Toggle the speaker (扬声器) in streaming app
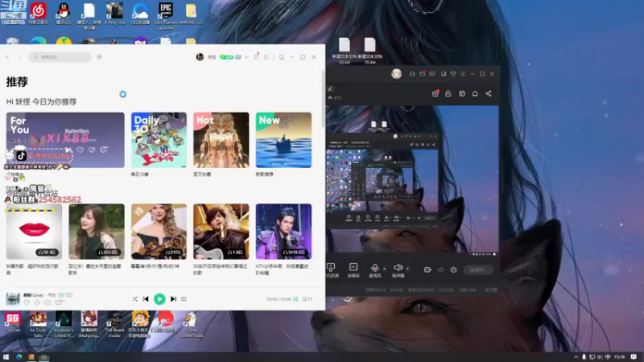This screenshot has height=362, width=644. 398,270
